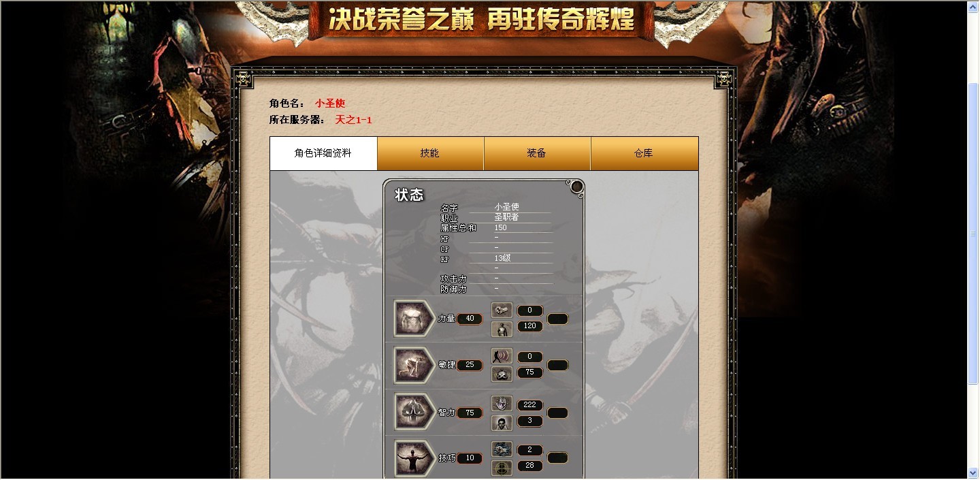Close the 状态 panel with round button
Image resolution: width=980 pixels, height=480 pixels.
pos(576,187)
